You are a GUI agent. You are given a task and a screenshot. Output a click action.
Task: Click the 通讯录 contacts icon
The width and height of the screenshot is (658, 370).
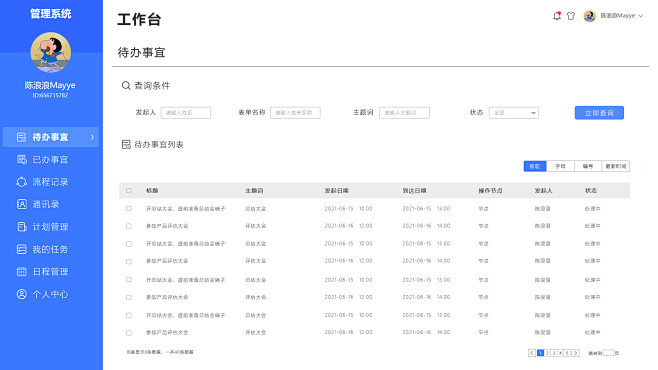point(21,204)
